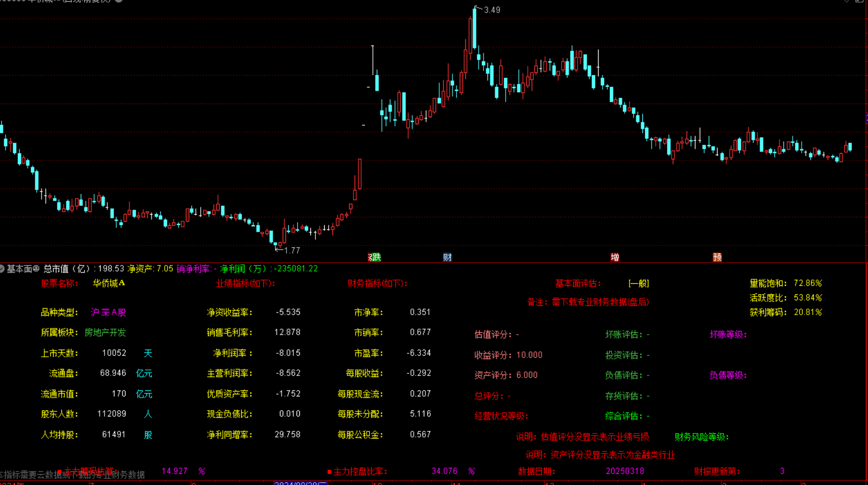This screenshot has height=485, width=868.
Task: Click the 数据日期 value 20250318
Action: [625, 471]
